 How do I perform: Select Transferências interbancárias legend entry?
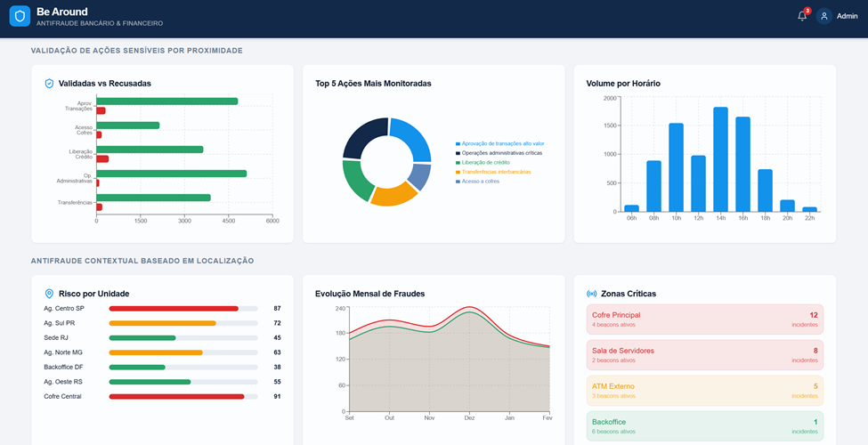pyautogui.click(x=493, y=172)
